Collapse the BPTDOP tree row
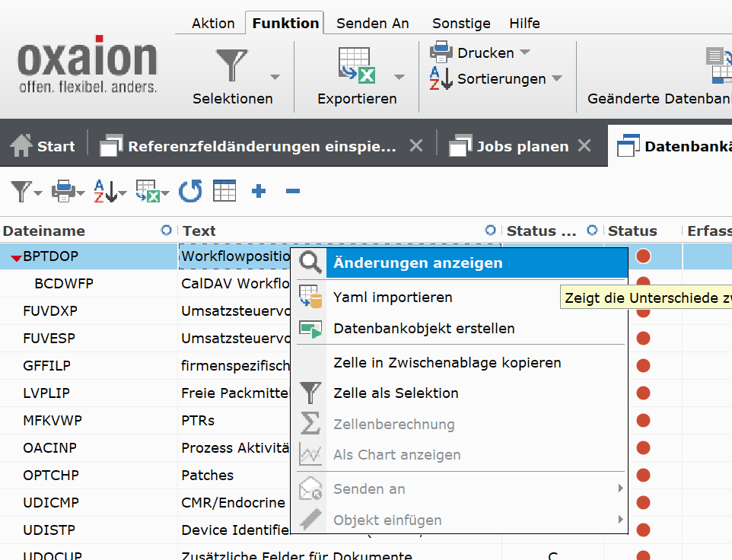The image size is (732, 560). click(15, 257)
